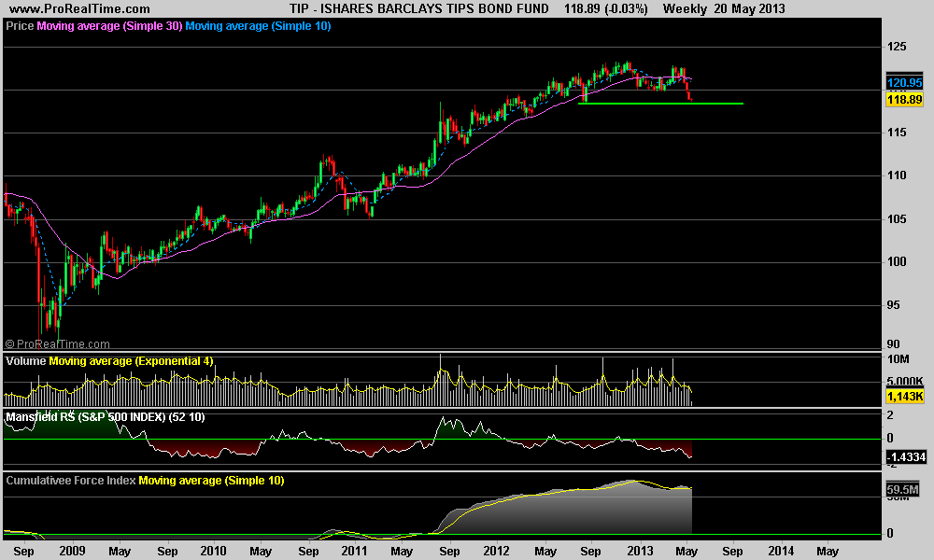Click the 2014 marker on the time axis
Viewport: 934px width, 560px height.
tap(782, 551)
